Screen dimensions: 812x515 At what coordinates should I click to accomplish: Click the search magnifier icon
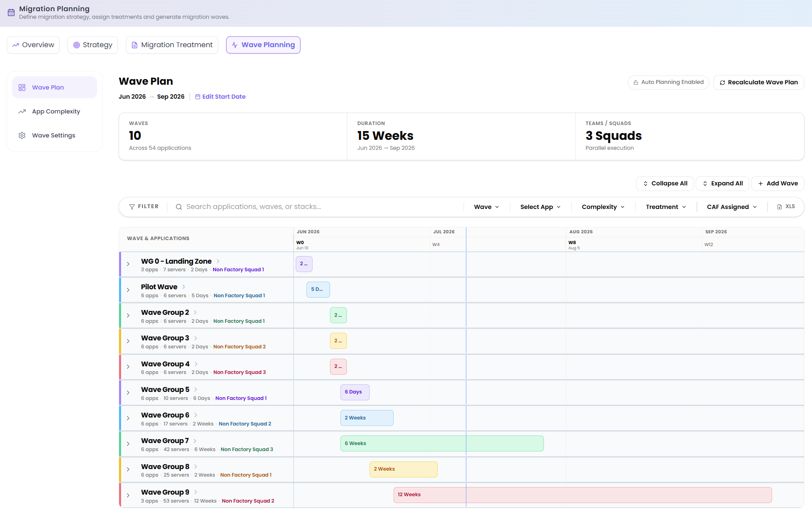(x=179, y=207)
